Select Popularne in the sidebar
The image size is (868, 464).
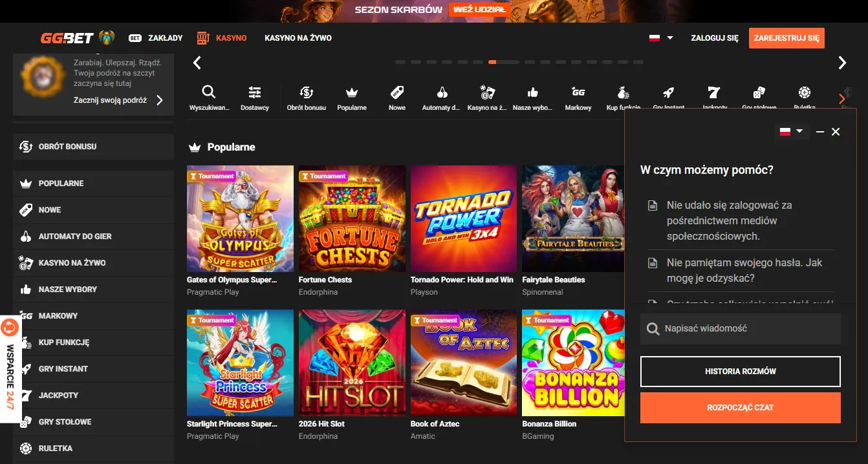pyautogui.click(x=93, y=184)
